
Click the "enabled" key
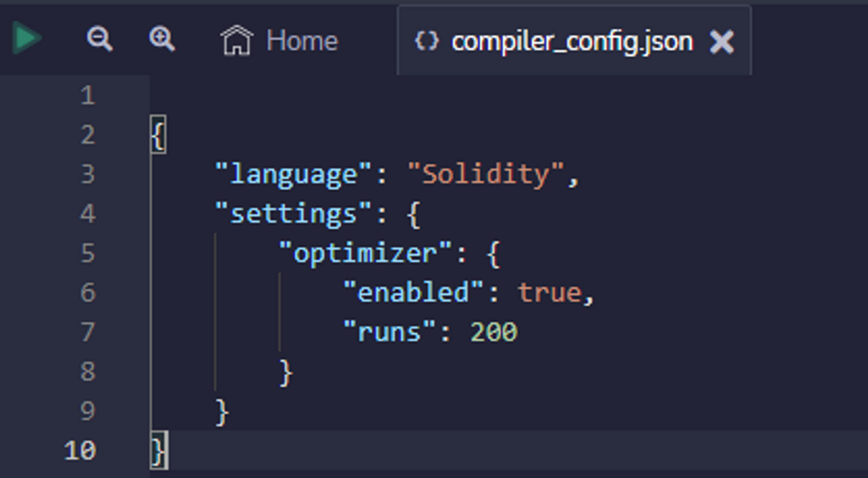click(x=413, y=292)
